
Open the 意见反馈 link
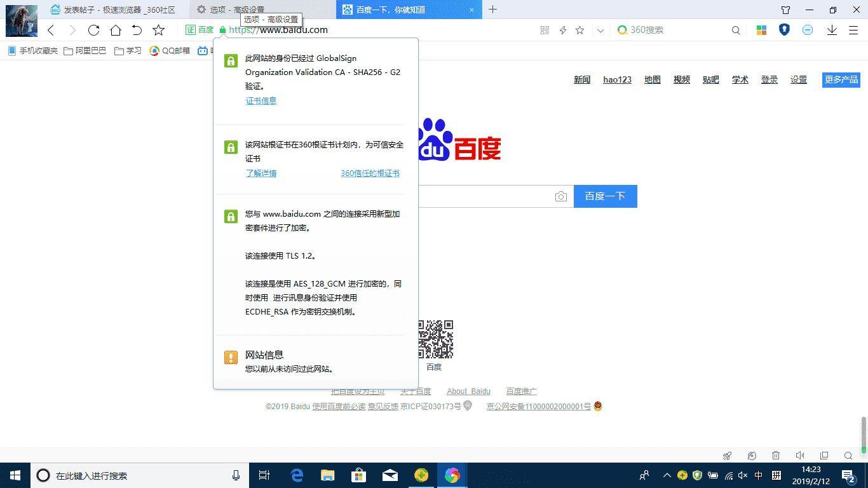383,406
